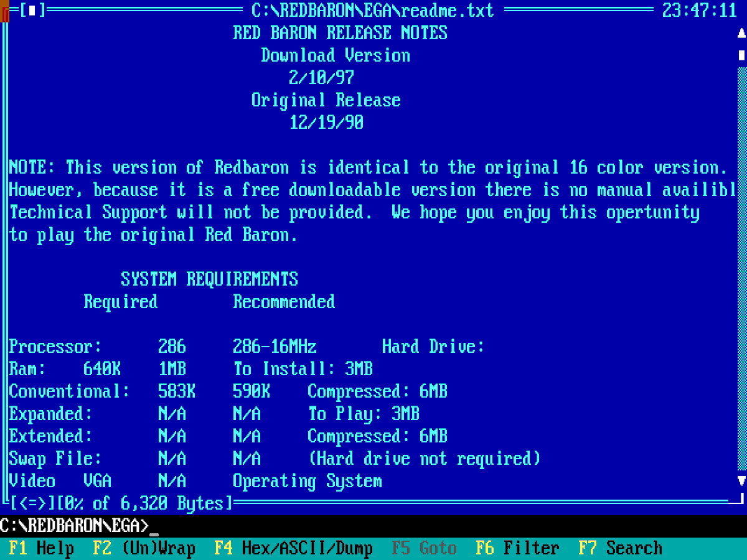Click the RED BARON RELEASE NOTES heading
Image resolution: width=747 pixels, height=560 pixels.
[341, 33]
